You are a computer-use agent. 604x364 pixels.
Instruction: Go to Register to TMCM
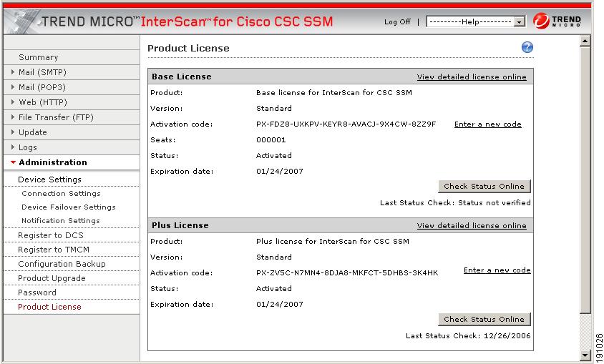pyautogui.click(x=54, y=250)
